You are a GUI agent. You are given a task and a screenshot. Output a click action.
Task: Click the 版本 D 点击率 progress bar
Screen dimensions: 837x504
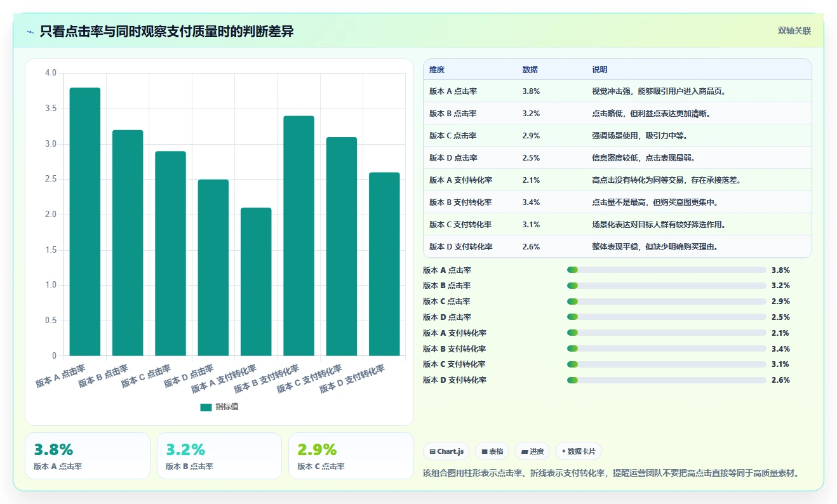point(667,317)
